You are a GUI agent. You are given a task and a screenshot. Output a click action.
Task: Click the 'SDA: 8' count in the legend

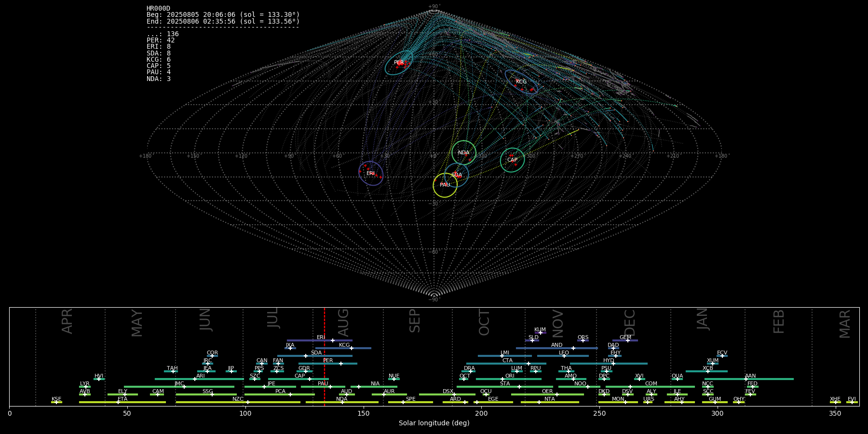[x=159, y=54]
